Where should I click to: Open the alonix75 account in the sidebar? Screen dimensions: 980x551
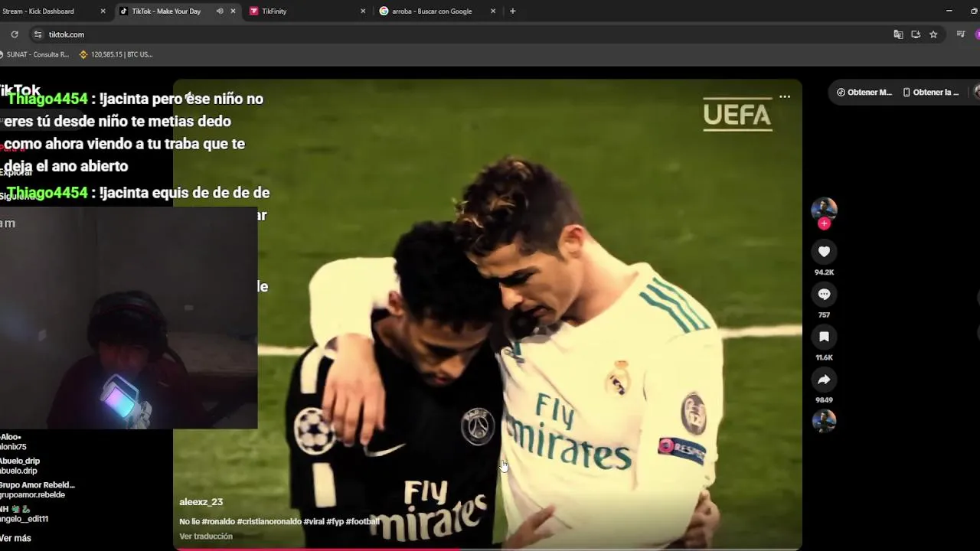(x=13, y=447)
